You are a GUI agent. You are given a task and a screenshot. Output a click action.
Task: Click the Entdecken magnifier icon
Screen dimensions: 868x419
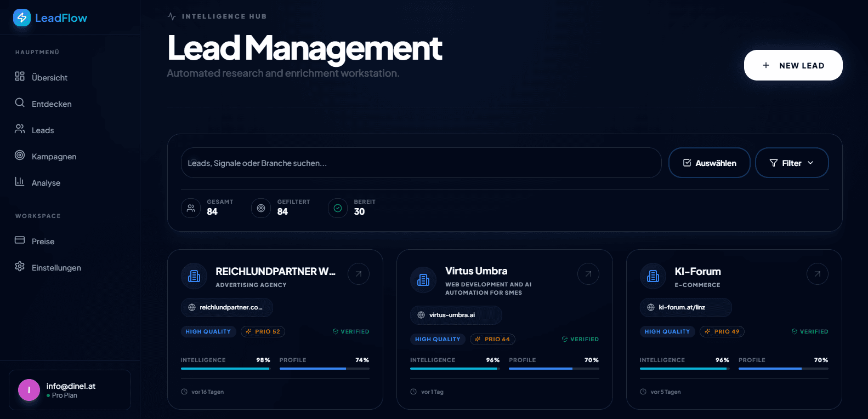point(20,102)
